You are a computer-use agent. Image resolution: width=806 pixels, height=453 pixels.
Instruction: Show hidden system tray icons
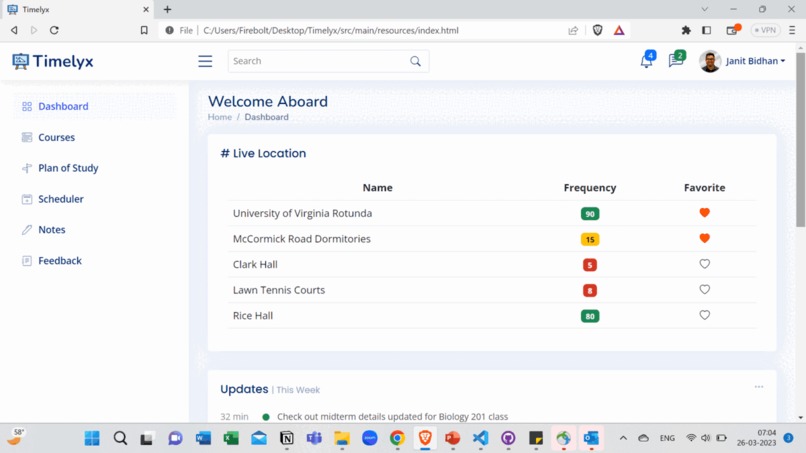tap(623, 438)
